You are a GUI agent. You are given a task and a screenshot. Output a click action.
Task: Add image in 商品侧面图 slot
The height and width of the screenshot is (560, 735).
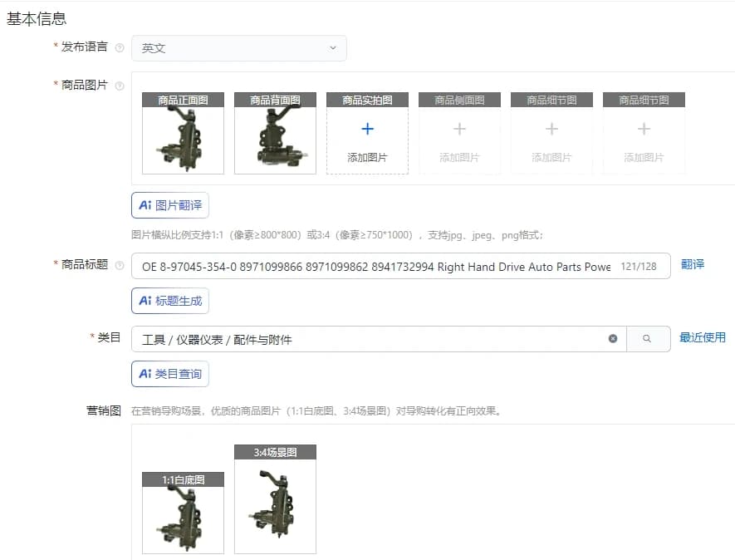[x=459, y=133]
